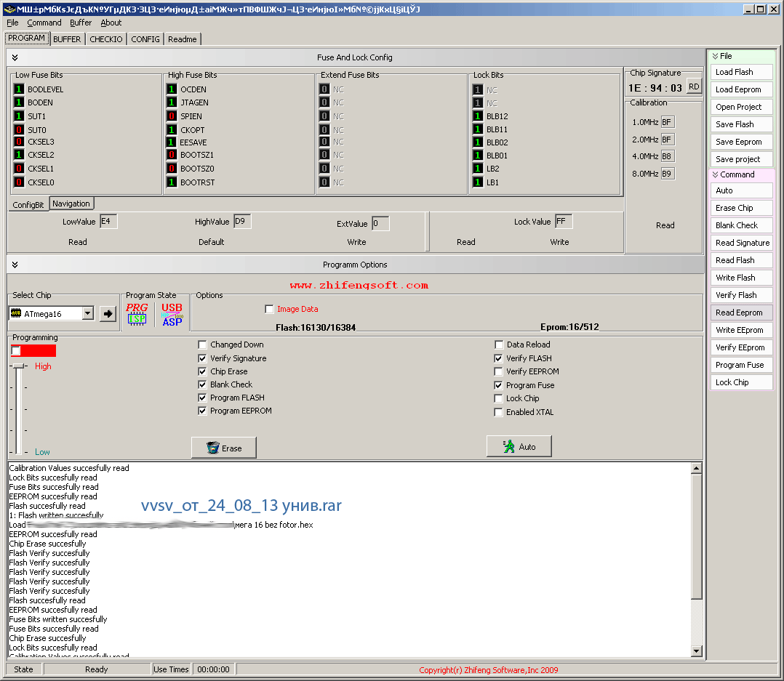This screenshot has height=681, width=784.
Task: Open the File menu
Action: point(12,23)
